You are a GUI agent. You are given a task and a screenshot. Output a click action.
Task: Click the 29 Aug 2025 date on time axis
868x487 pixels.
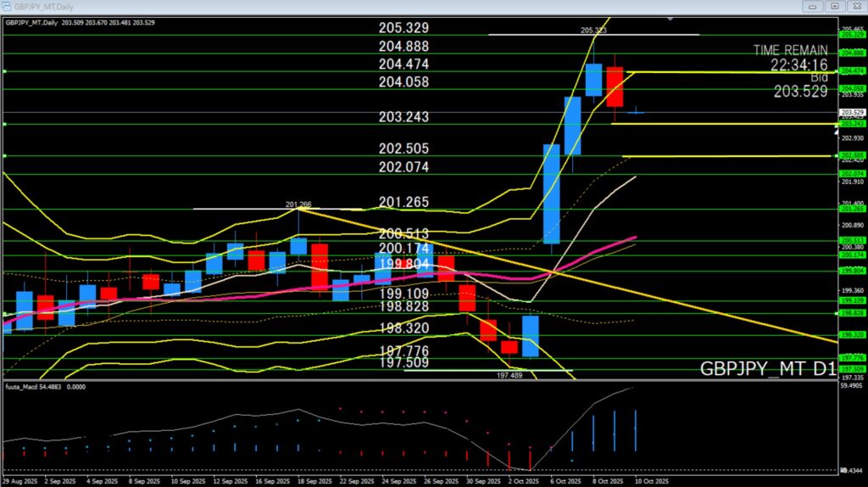[x=18, y=480]
